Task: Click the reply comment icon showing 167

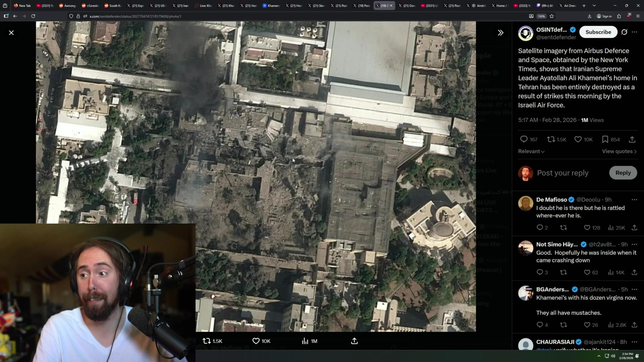Action: pos(524,139)
